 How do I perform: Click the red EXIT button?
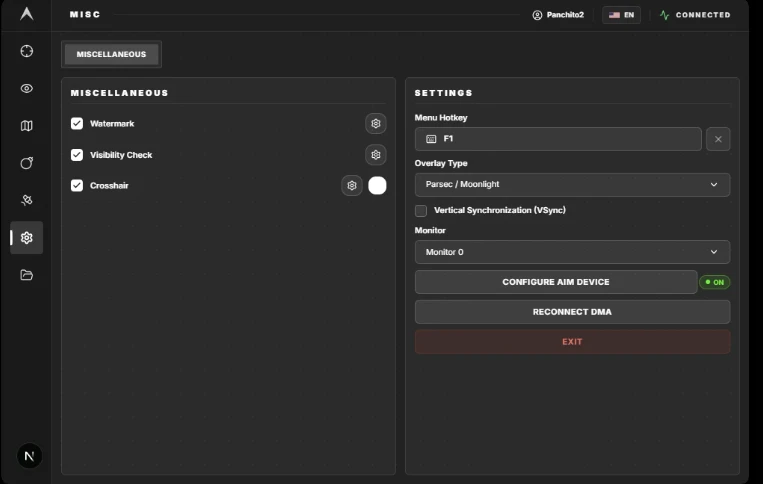click(x=572, y=341)
